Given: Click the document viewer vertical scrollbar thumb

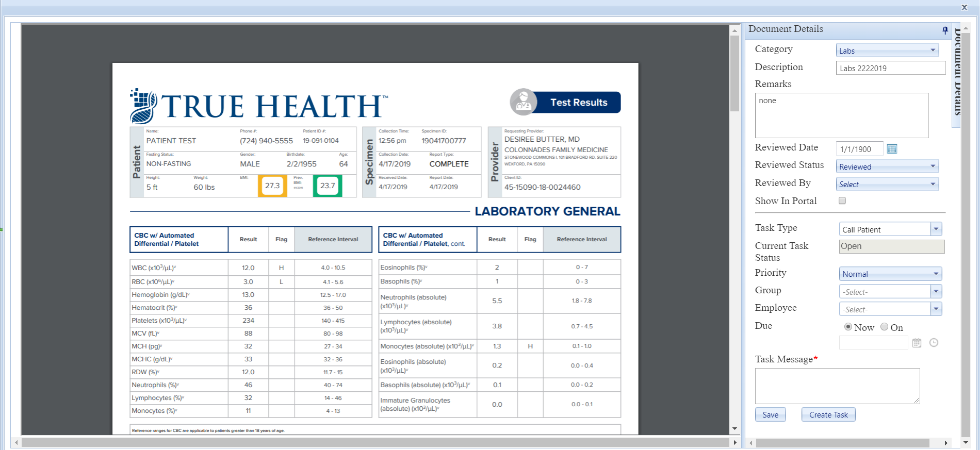Looking at the screenshot, I should coord(734,73).
